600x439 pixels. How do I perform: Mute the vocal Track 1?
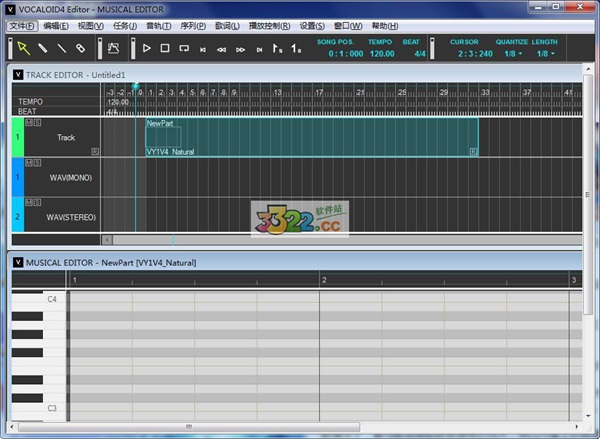tap(29, 122)
